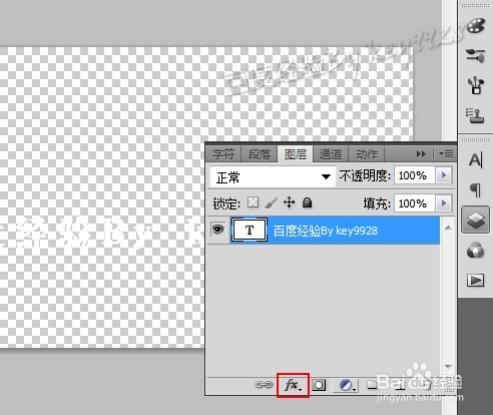493x415 pixels.
Task: Open the layers panel options menu
Action: (x=446, y=154)
